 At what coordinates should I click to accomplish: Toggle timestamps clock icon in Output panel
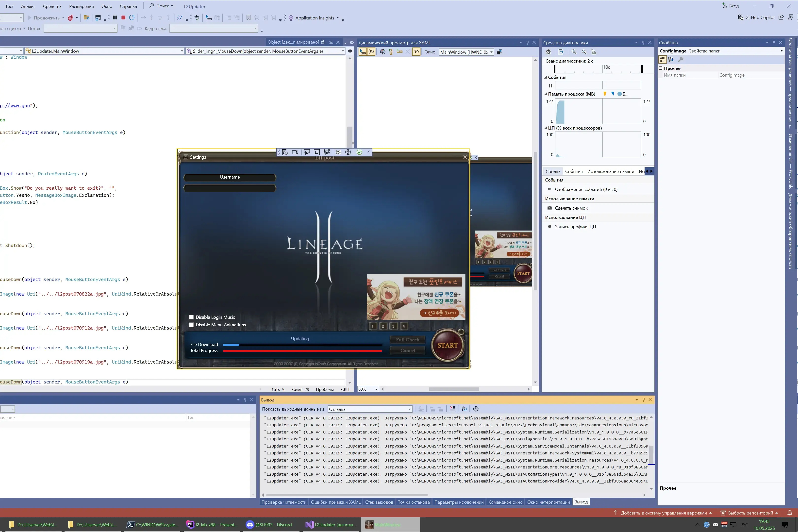point(476,409)
